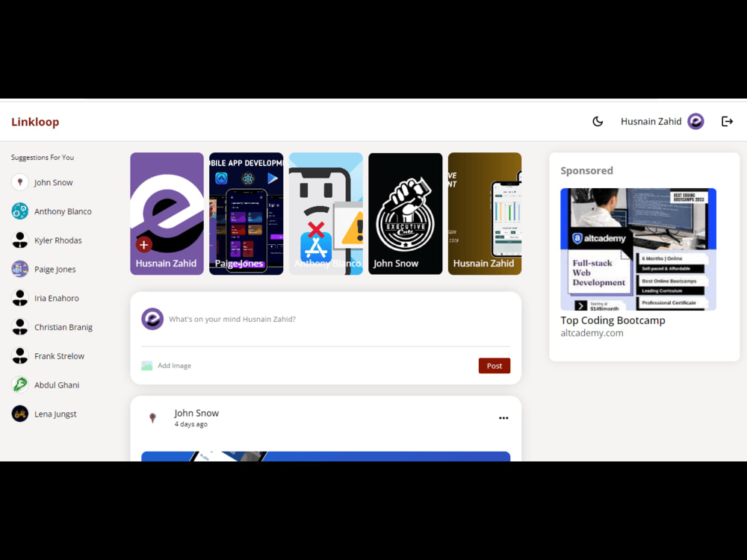
Task: Click the '4 days ago' post timestamp
Action: 190,424
